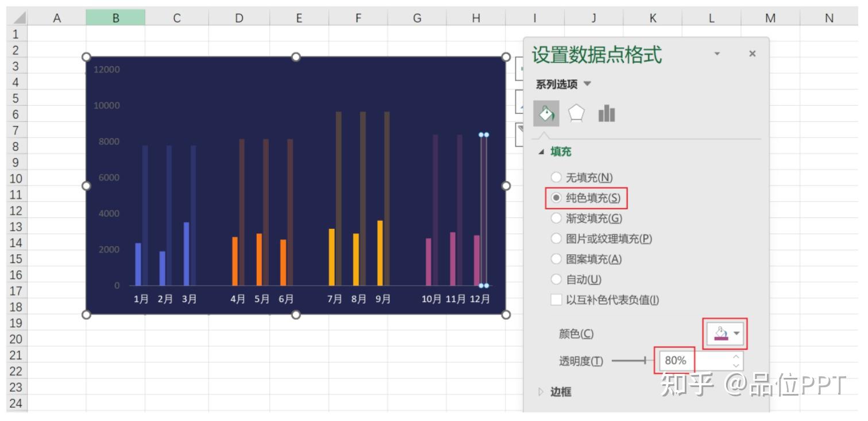
Task: Check the 以互补色代表负值 checkbox
Action: (x=555, y=298)
